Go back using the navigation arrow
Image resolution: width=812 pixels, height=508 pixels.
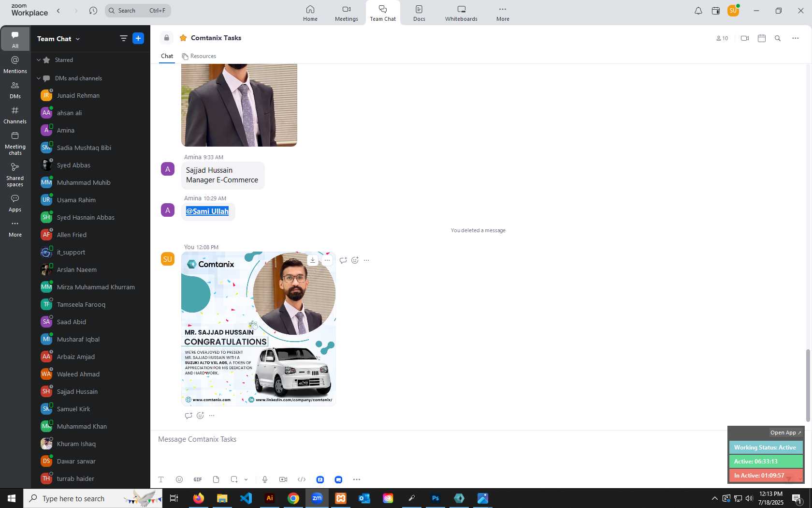tap(58, 11)
